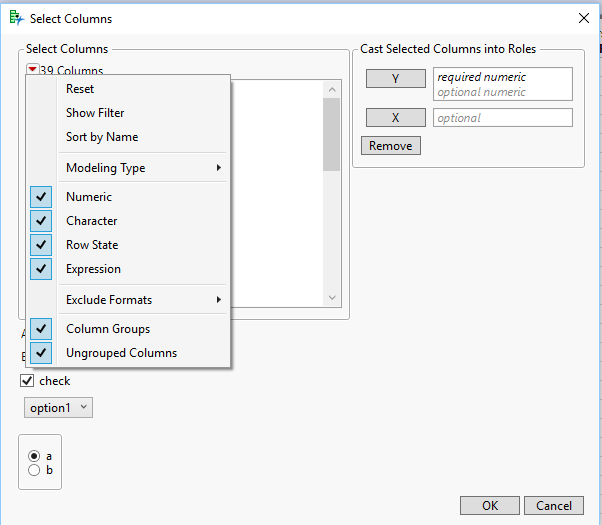Open the option1 combo box

59,407
